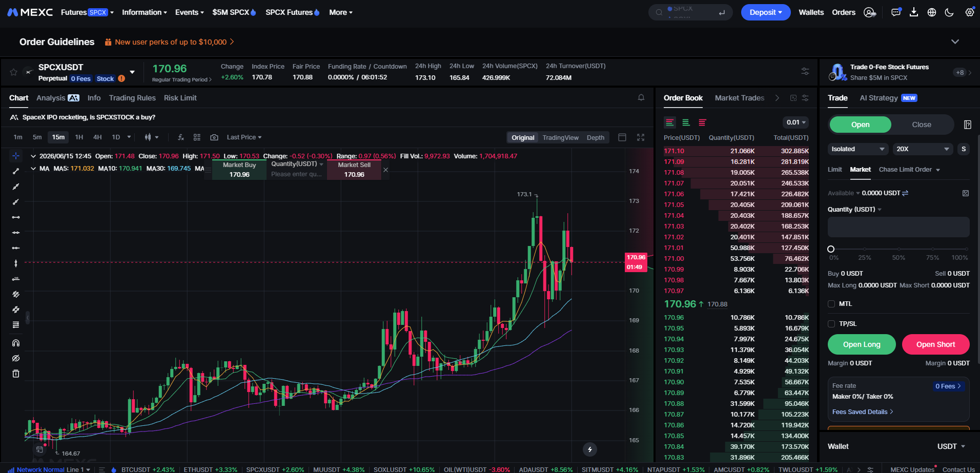Open the user profile account icon
The image size is (980, 473).
point(870,12)
